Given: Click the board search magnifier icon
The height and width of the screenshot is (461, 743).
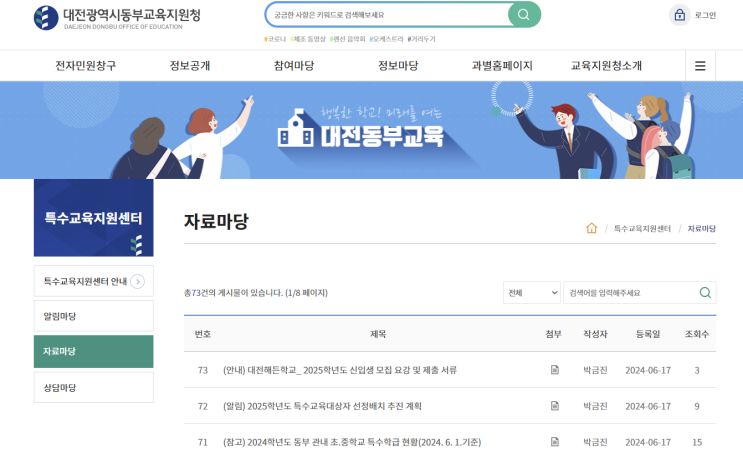Looking at the screenshot, I should (x=705, y=292).
